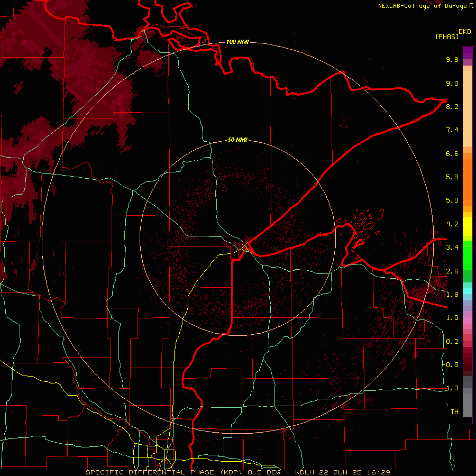
Task: Click the 50 NMI range ring label
Action: [237, 140]
